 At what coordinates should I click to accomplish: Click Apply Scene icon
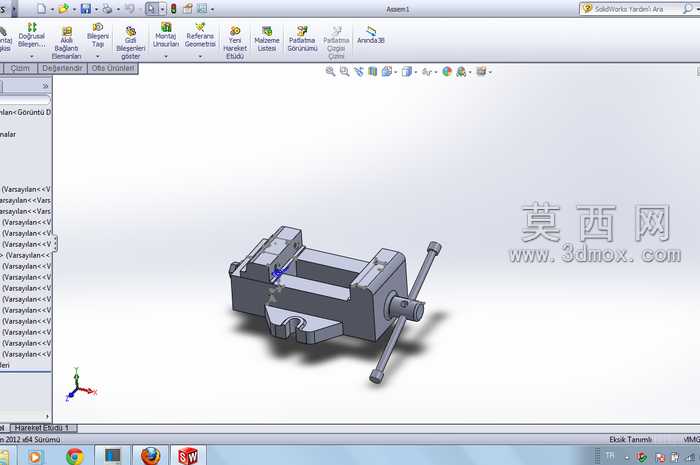pos(461,71)
